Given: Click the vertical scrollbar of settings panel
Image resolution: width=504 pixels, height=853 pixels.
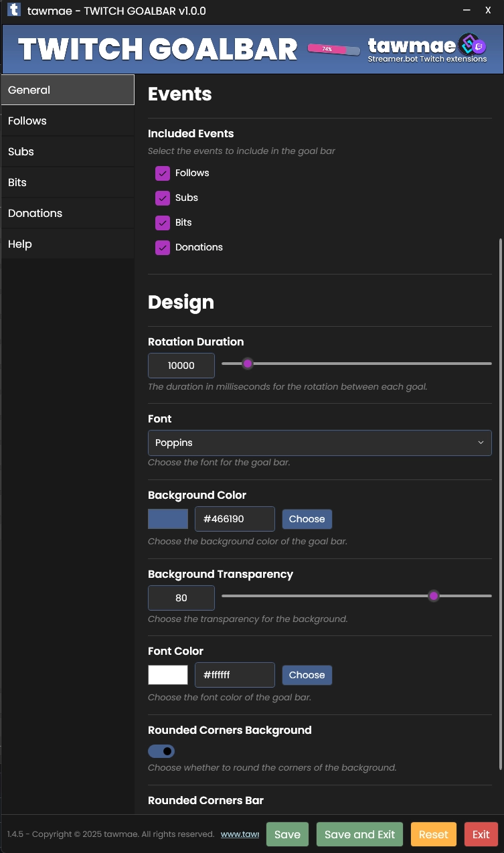Looking at the screenshot, I should (500, 503).
